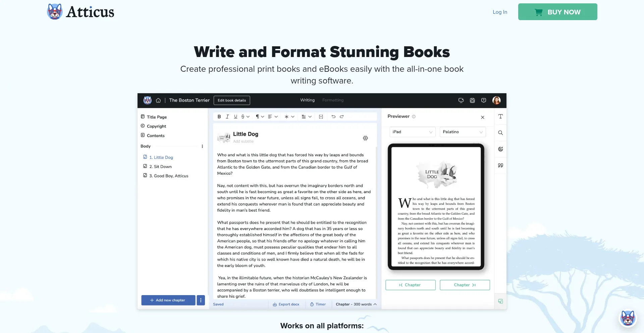Click the Add subtitle field

coord(243,142)
